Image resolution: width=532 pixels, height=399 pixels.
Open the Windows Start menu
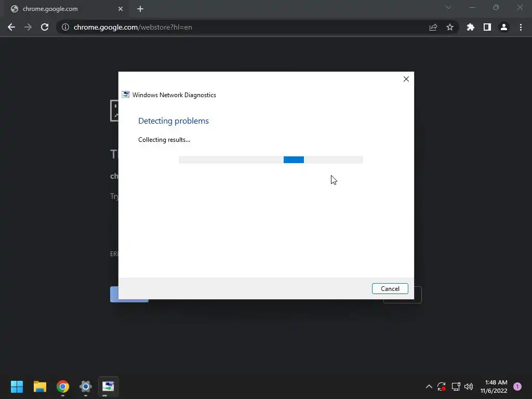click(17, 387)
